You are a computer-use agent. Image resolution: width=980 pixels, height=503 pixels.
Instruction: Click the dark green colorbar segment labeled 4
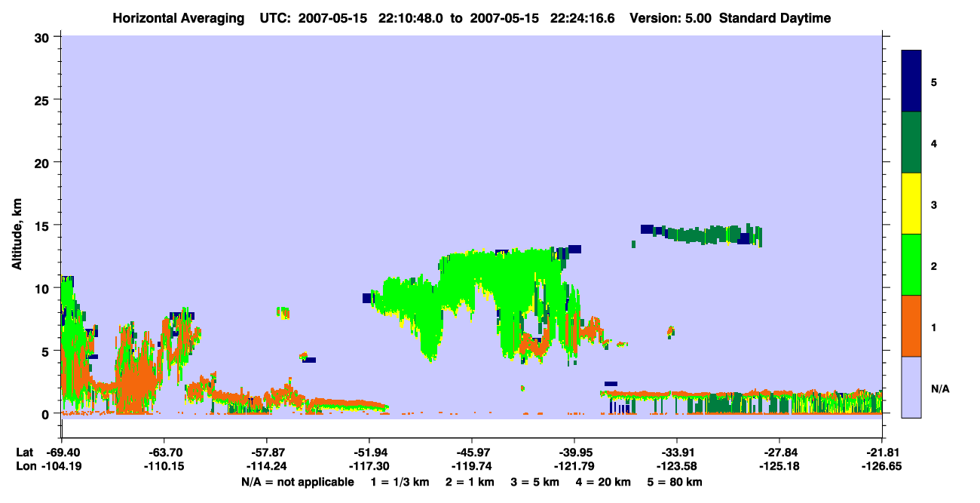pyautogui.click(x=911, y=143)
